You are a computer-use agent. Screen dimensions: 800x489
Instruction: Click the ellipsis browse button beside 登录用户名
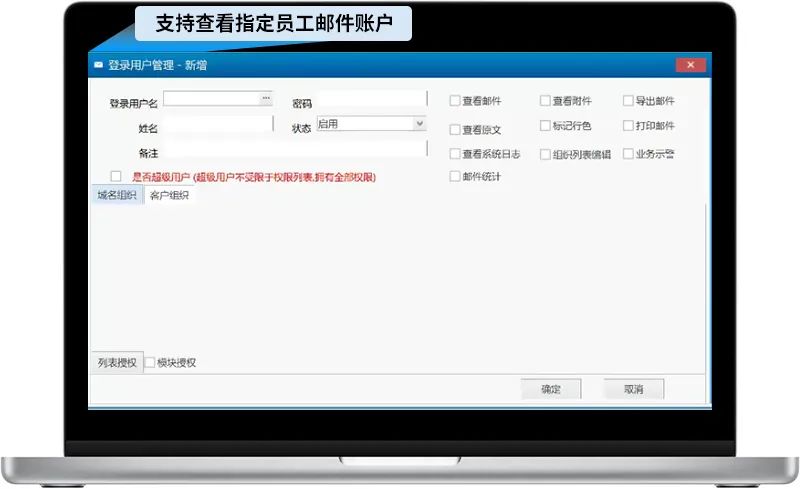tap(266, 98)
